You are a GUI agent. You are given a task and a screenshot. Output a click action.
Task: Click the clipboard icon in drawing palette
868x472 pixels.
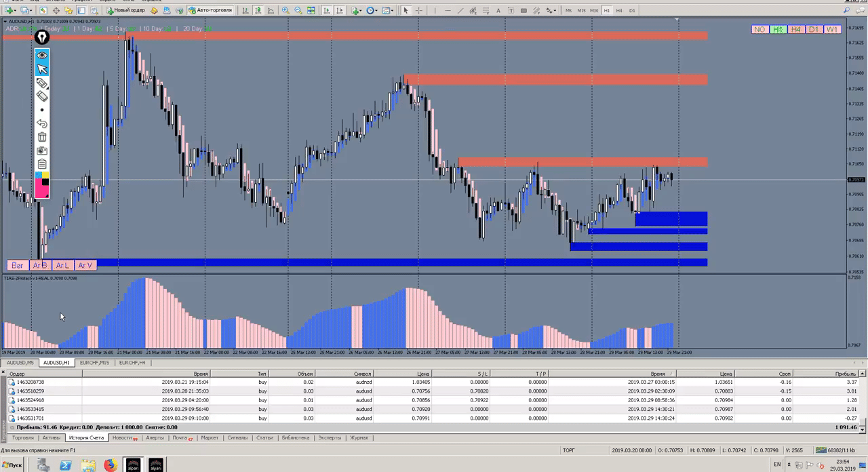coord(42,164)
